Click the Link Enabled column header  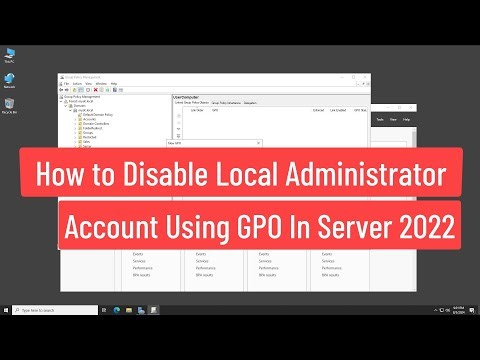point(338,110)
